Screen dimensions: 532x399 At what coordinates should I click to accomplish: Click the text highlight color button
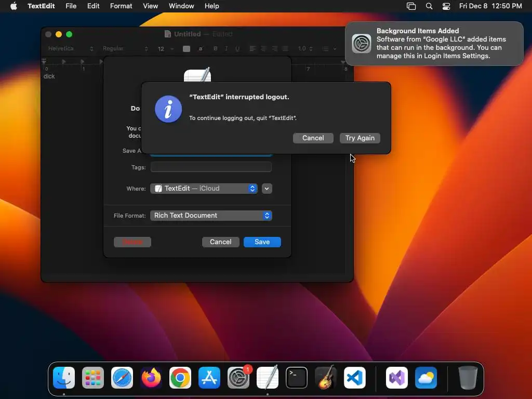pyautogui.click(x=201, y=49)
